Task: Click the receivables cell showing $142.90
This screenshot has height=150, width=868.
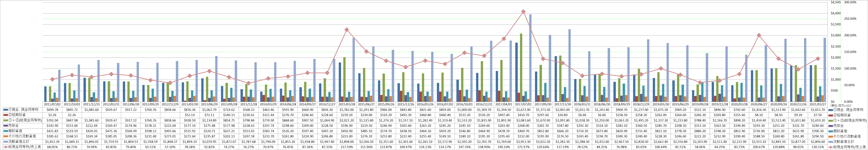Action: [52, 126]
